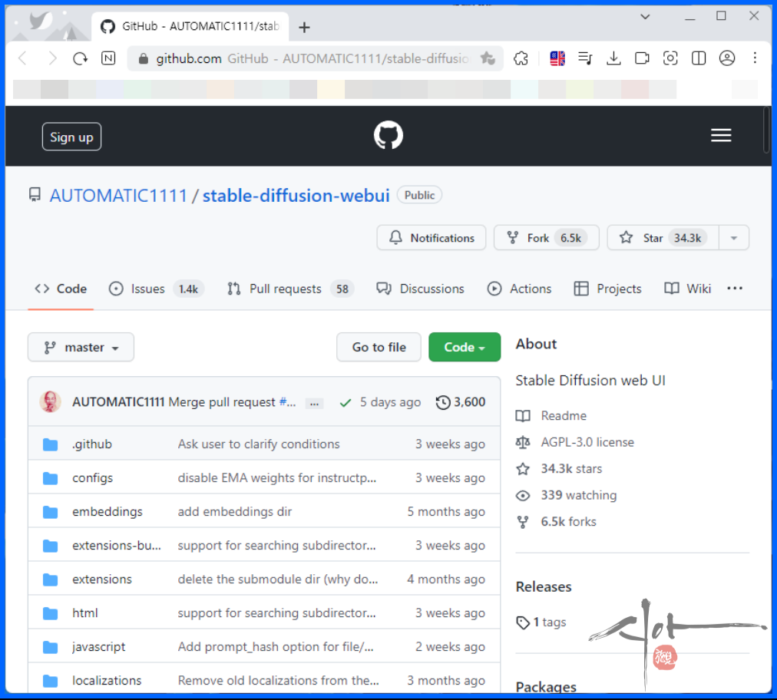Open the extensions-bu... folder
The image size is (777, 700).
(x=117, y=546)
